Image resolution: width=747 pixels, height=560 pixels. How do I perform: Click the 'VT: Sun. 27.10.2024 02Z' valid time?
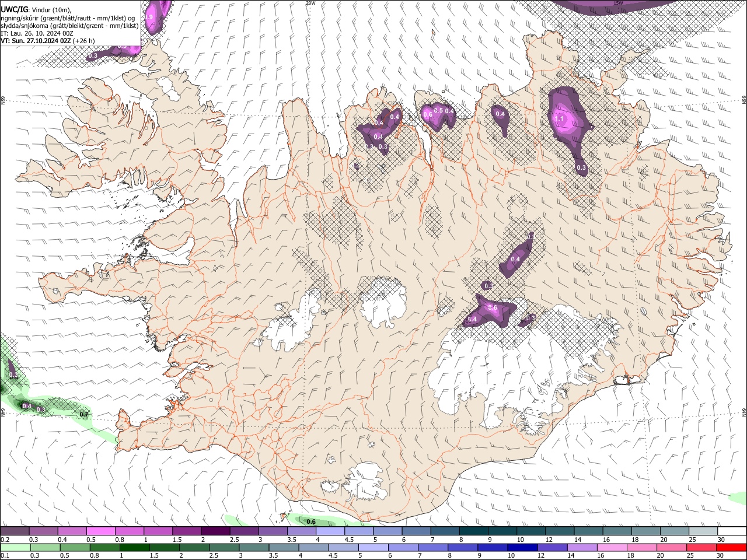(x=36, y=41)
